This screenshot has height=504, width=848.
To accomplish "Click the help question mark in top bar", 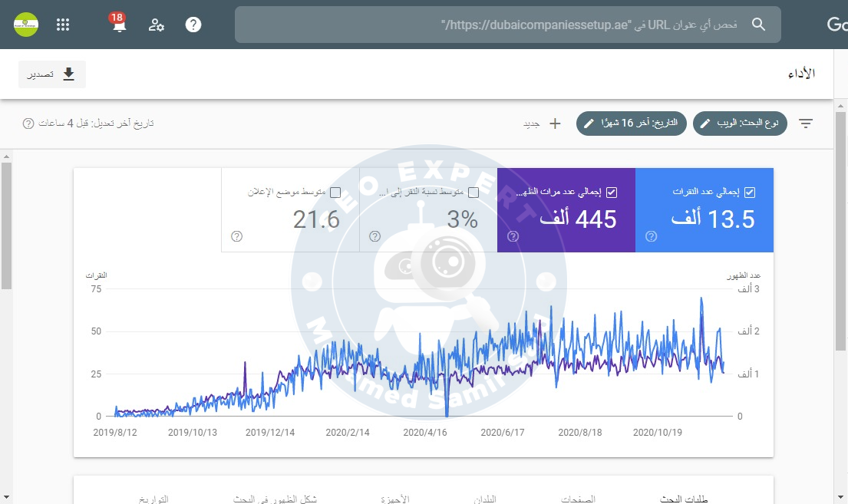I will point(193,25).
